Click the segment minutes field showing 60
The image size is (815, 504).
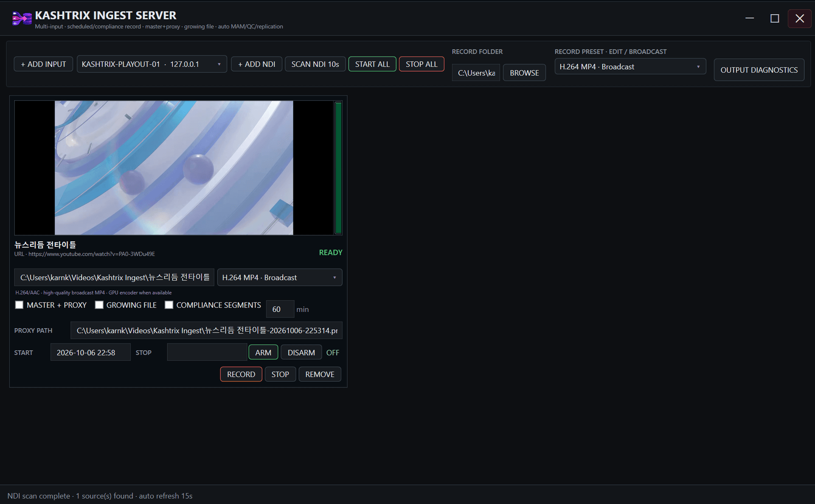[x=280, y=309]
